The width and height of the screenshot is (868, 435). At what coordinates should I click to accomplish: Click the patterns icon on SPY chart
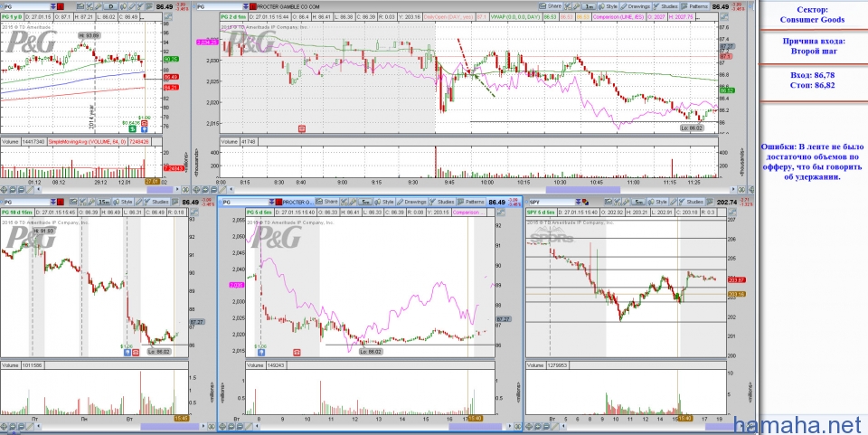[x=710, y=202]
